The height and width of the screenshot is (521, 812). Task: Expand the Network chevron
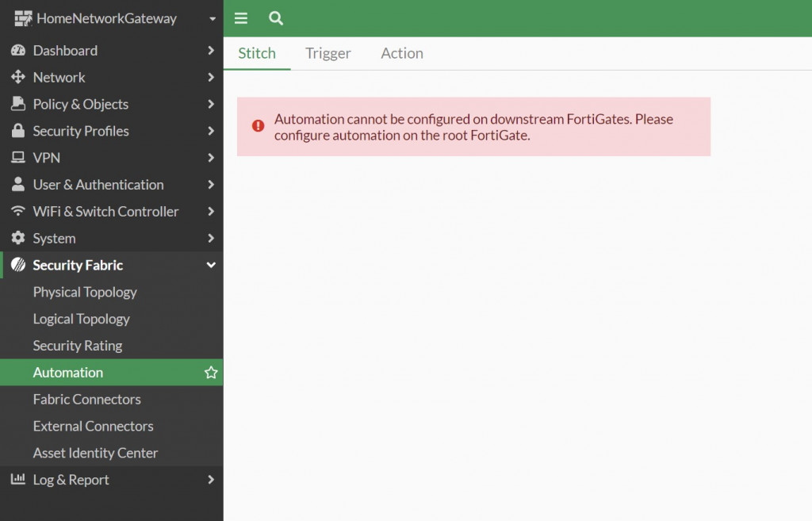(211, 77)
